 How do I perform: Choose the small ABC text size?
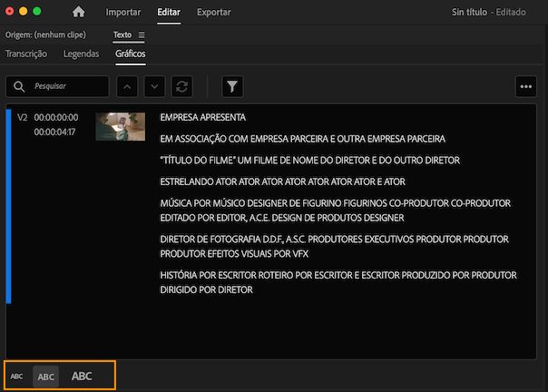tap(16, 377)
